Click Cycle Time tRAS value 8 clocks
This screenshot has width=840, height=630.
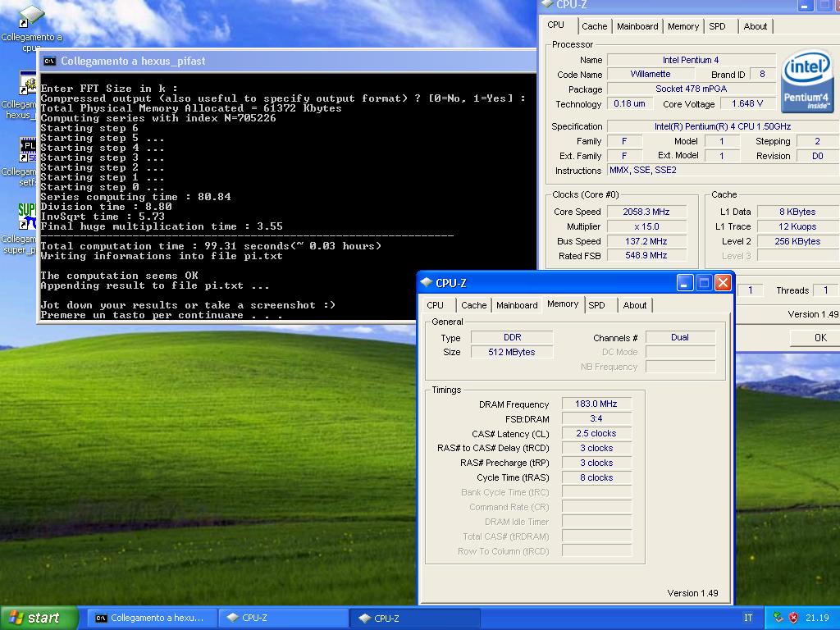(x=596, y=477)
